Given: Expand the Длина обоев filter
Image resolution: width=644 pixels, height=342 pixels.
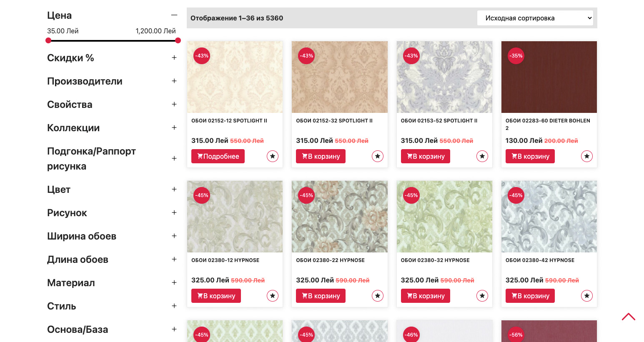Looking at the screenshot, I should pyautogui.click(x=174, y=260).
